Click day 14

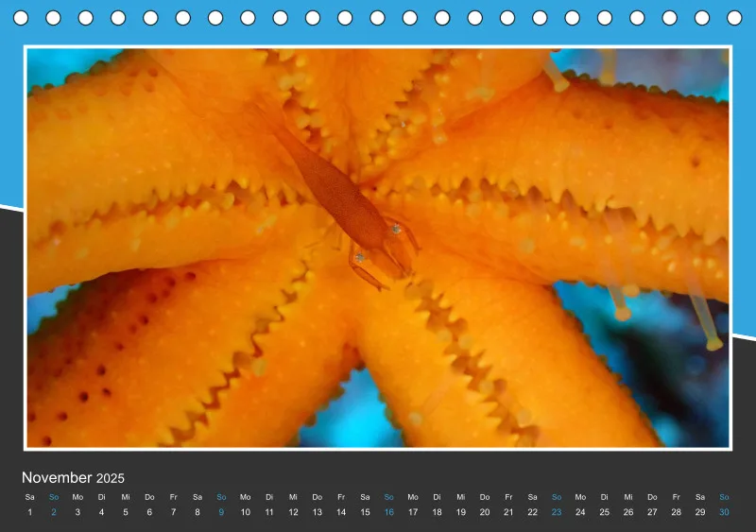click(x=341, y=512)
